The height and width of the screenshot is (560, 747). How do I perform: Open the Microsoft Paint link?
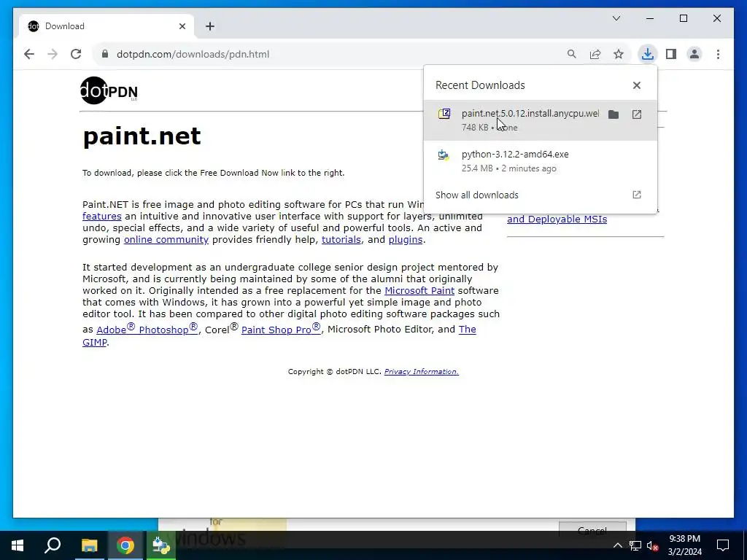tap(419, 290)
